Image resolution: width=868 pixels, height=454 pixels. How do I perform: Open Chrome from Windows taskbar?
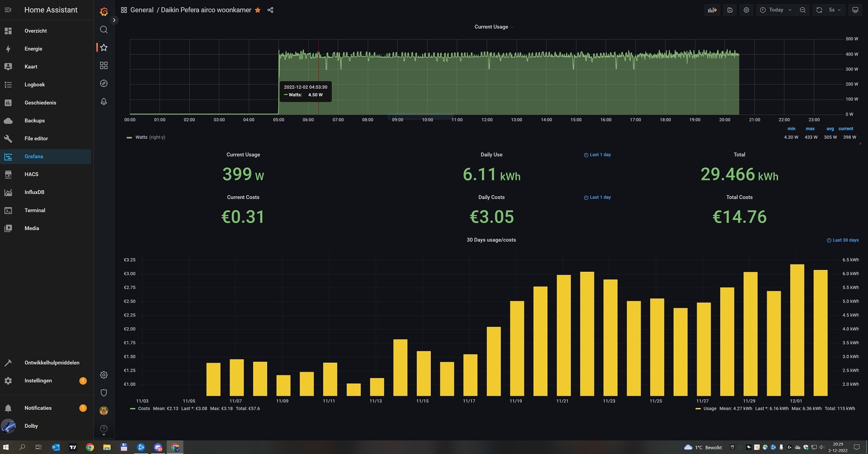pos(90,447)
